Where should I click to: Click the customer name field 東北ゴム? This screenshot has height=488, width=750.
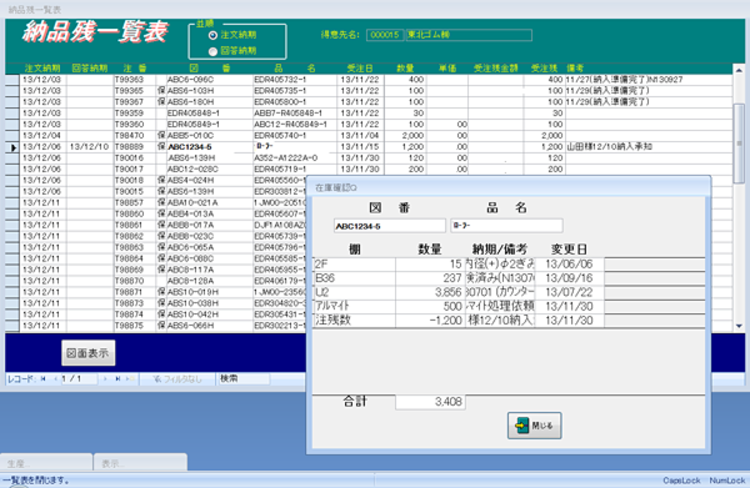[x=469, y=35]
